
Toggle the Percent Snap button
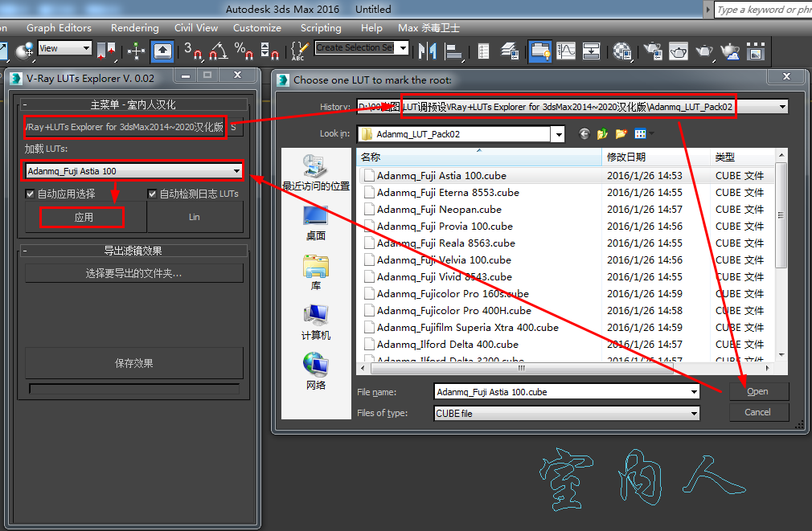[244, 51]
